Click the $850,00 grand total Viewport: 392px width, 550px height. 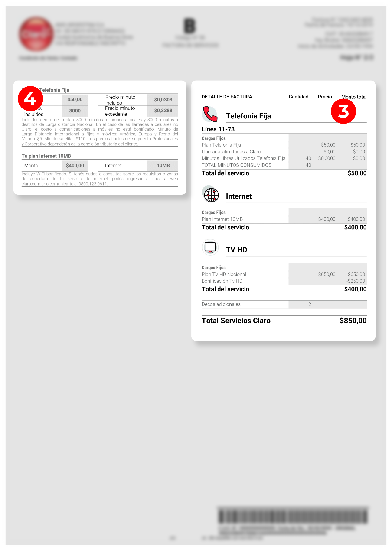[353, 321]
